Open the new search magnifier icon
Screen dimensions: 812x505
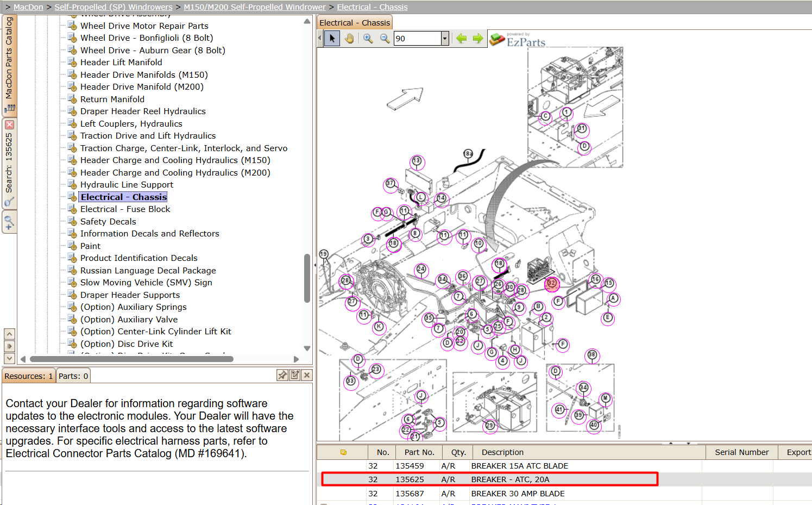[x=9, y=222]
